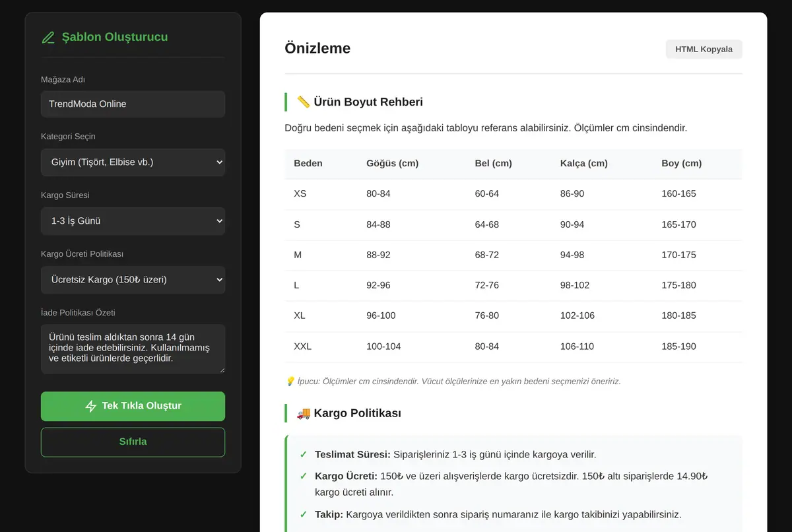
Task: Click the light bulb icon beside İpucu
Action: click(x=290, y=381)
